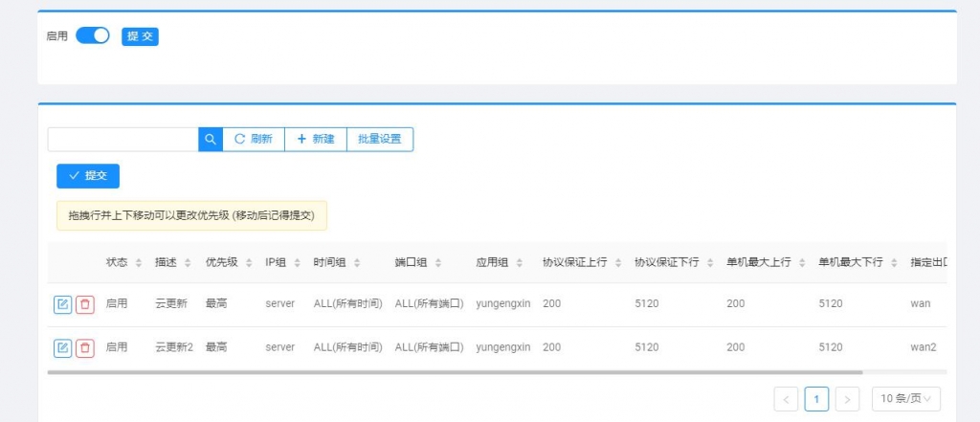Click the 新建 create button
Viewport: 980px width, 422px height.
tap(316, 139)
